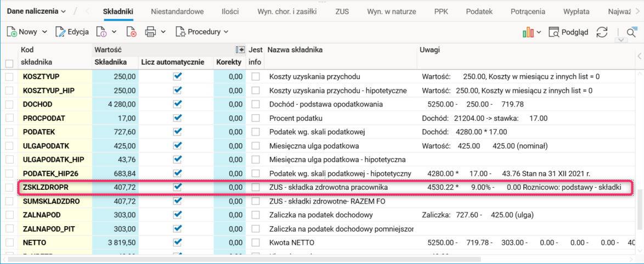Click the delete document icon with red X

click(131, 32)
